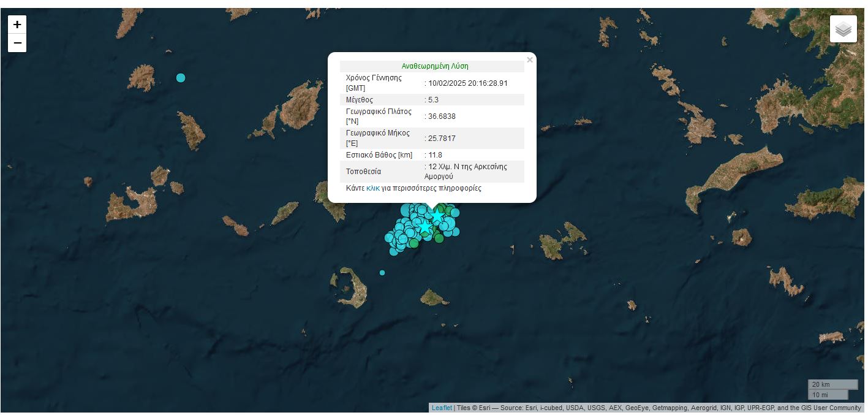Click Astypalaia island east of the cluster

(x=560, y=242)
